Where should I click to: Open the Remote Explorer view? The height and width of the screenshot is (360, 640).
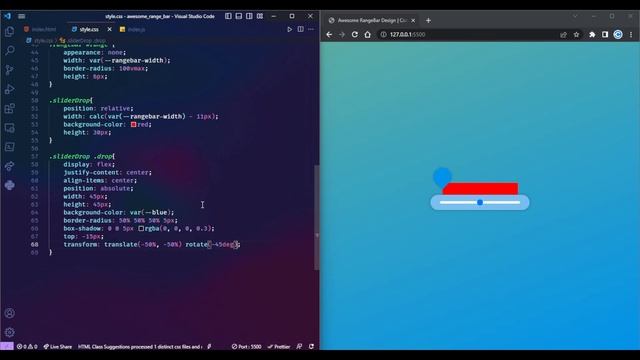[9, 128]
